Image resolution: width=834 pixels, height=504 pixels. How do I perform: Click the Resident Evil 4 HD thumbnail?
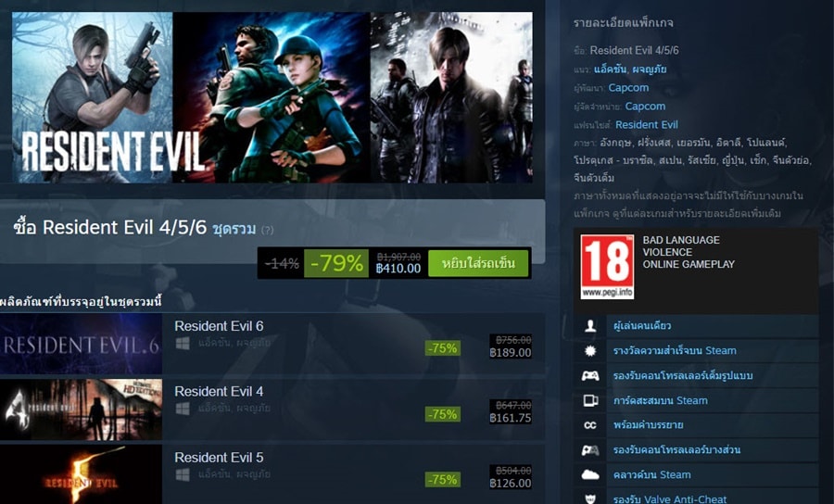point(81,409)
